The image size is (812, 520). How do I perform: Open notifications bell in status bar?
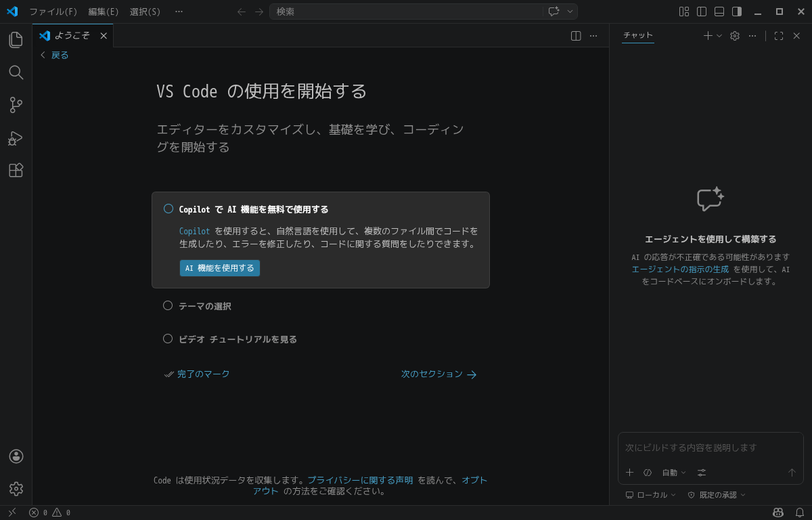point(800,513)
